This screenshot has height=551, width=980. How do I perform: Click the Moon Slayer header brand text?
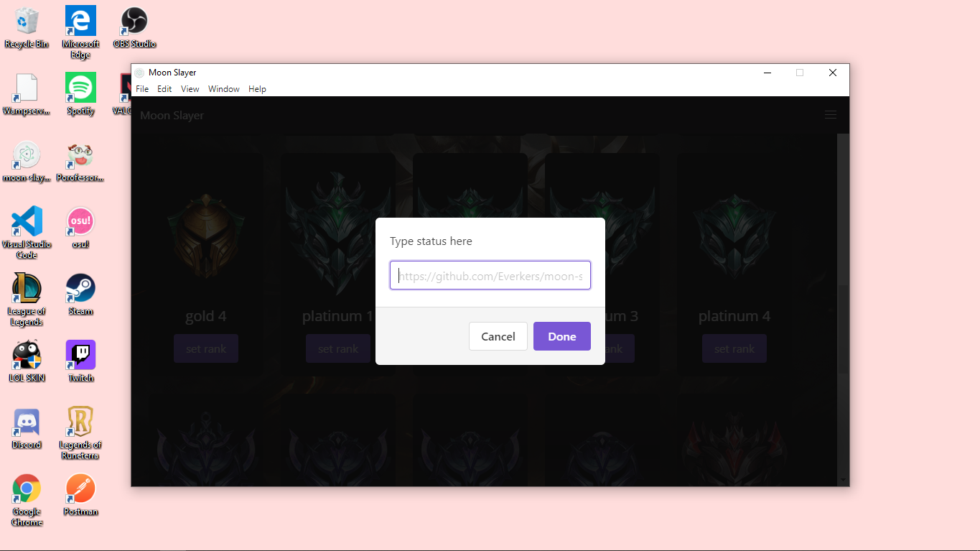tap(172, 115)
